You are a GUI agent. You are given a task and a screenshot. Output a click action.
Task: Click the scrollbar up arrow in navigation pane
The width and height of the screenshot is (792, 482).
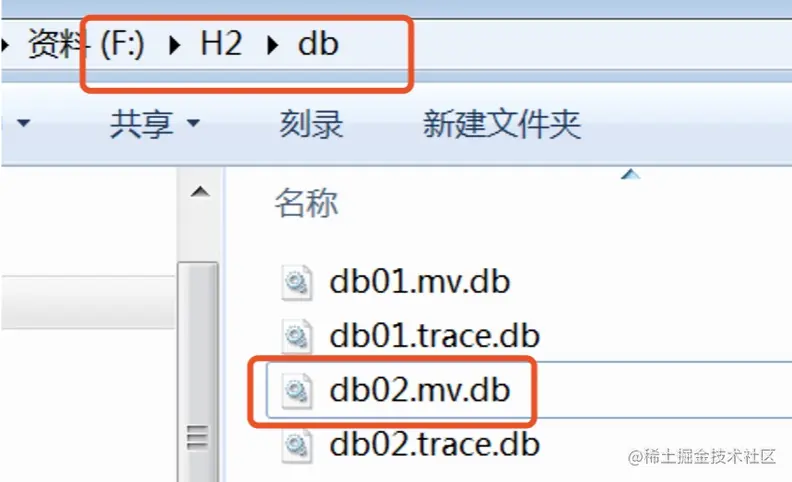[200, 192]
